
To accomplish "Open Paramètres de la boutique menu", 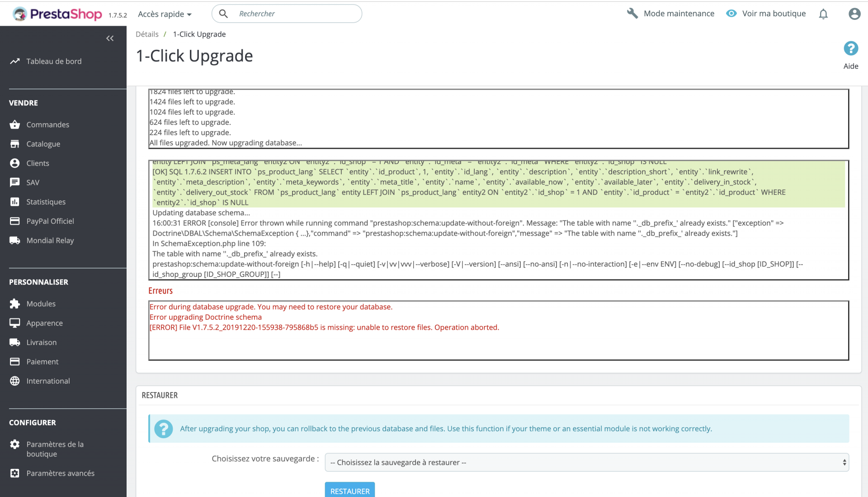I will (x=55, y=449).
